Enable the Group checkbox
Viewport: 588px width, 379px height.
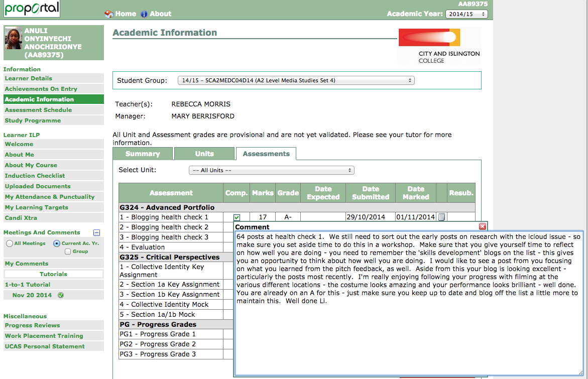point(68,251)
